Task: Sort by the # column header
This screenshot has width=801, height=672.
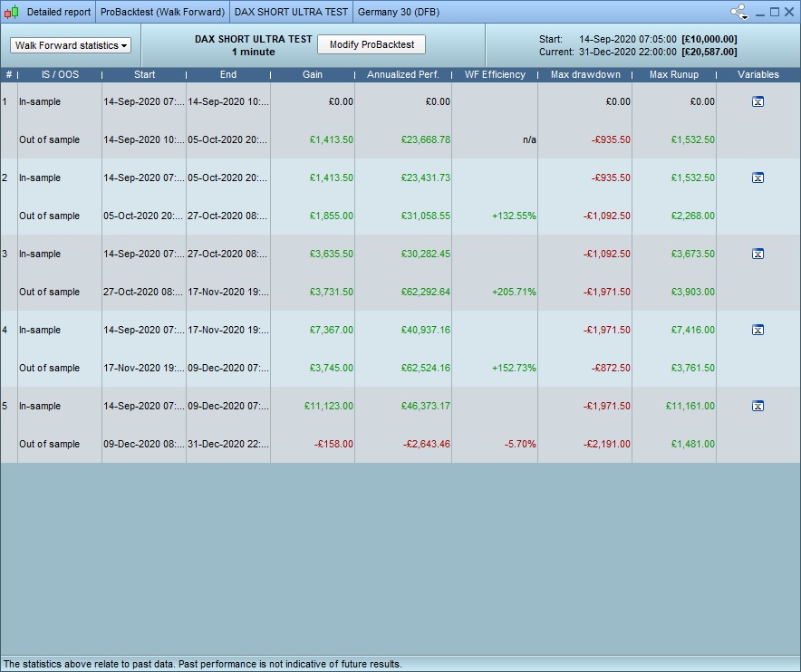Action: pos(9,74)
